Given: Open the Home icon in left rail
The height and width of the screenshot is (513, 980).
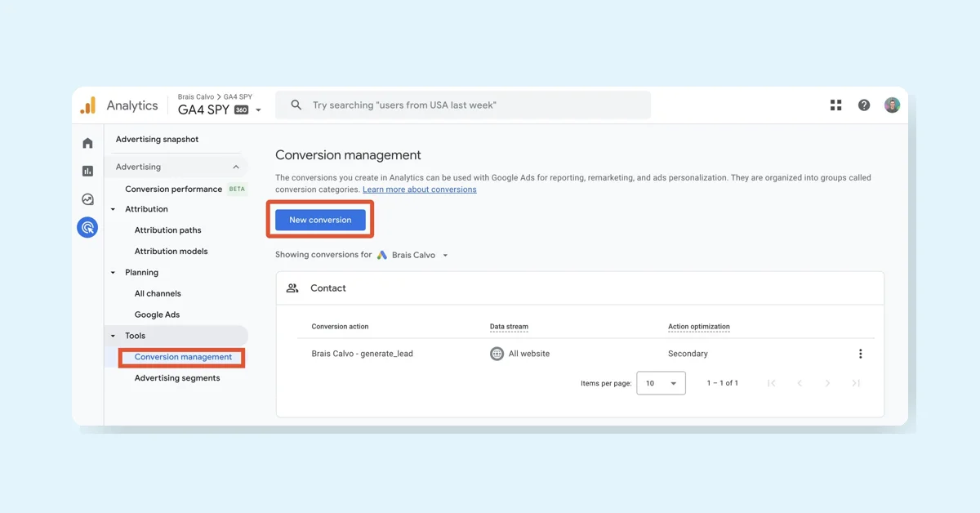Looking at the screenshot, I should tap(87, 143).
